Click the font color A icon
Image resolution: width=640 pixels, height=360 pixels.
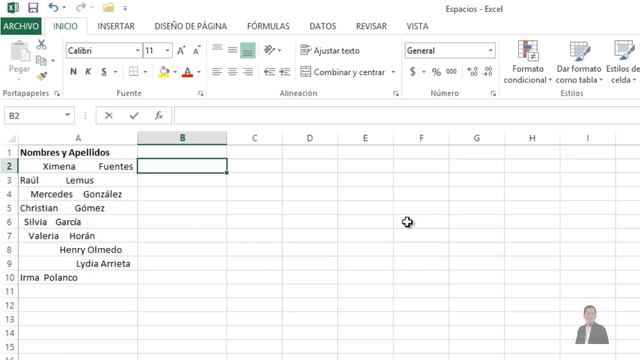tap(187, 72)
